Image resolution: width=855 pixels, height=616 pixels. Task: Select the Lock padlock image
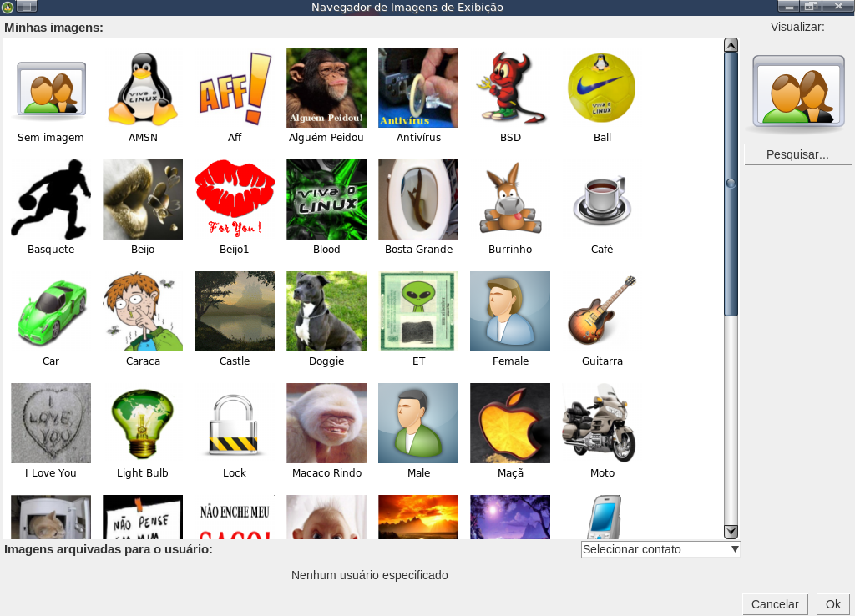tap(235, 423)
